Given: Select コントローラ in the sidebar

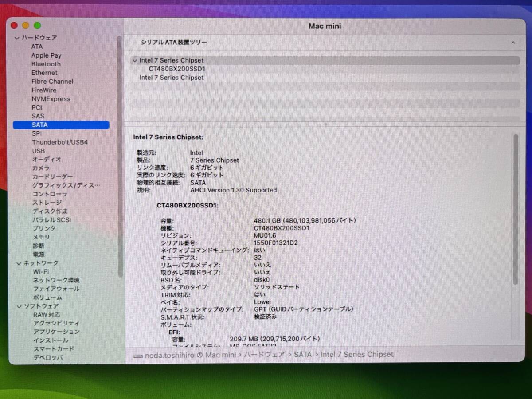Looking at the screenshot, I should click(50, 194).
